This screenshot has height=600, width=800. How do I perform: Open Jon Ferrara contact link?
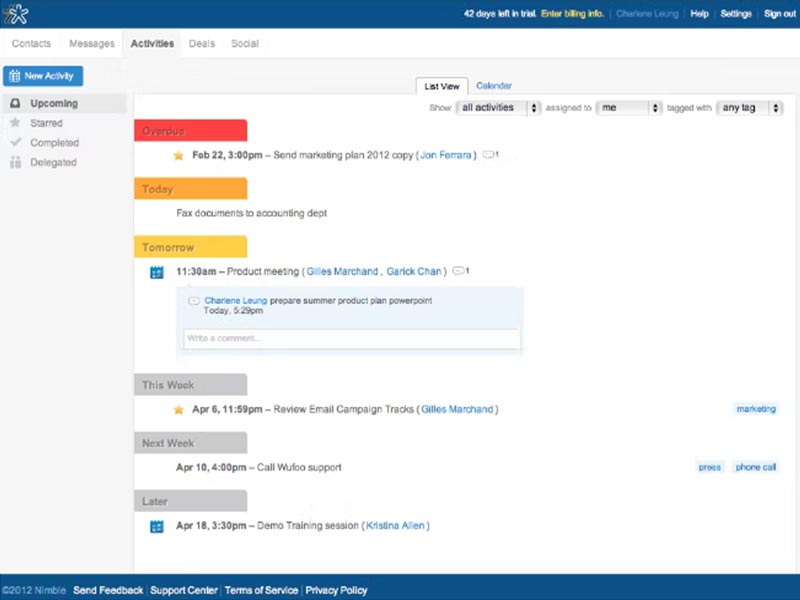click(445, 155)
